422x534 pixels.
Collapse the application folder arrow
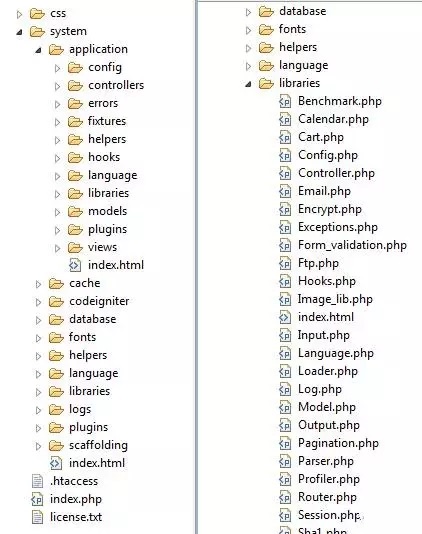(38, 50)
